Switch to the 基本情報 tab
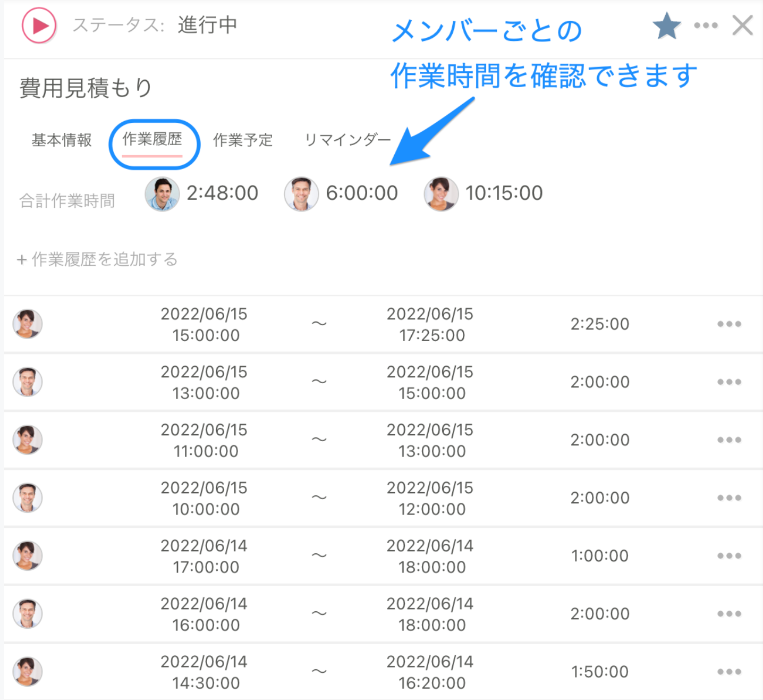Viewport: 763px width, 700px height. tap(61, 140)
